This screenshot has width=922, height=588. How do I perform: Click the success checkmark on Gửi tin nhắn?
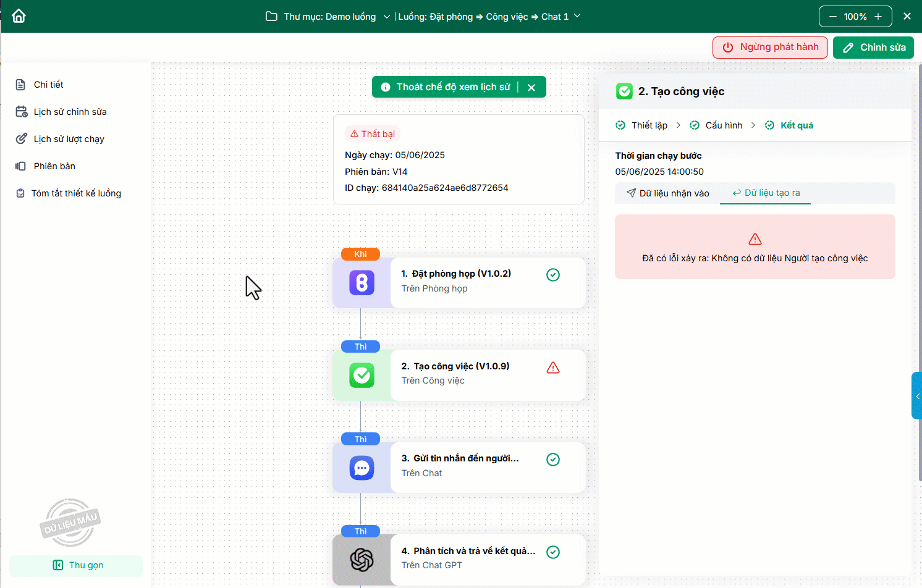(x=553, y=460)
